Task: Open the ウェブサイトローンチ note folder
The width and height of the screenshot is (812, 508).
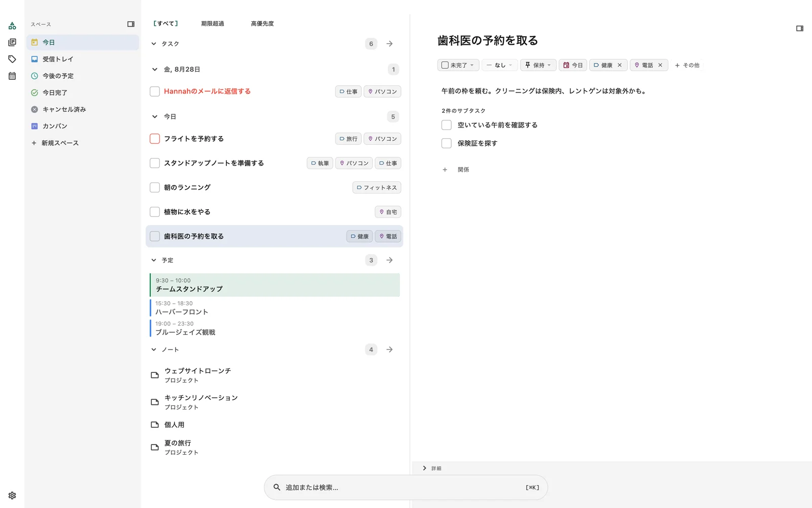Action: pyautogui.click(x=155, y=375)
